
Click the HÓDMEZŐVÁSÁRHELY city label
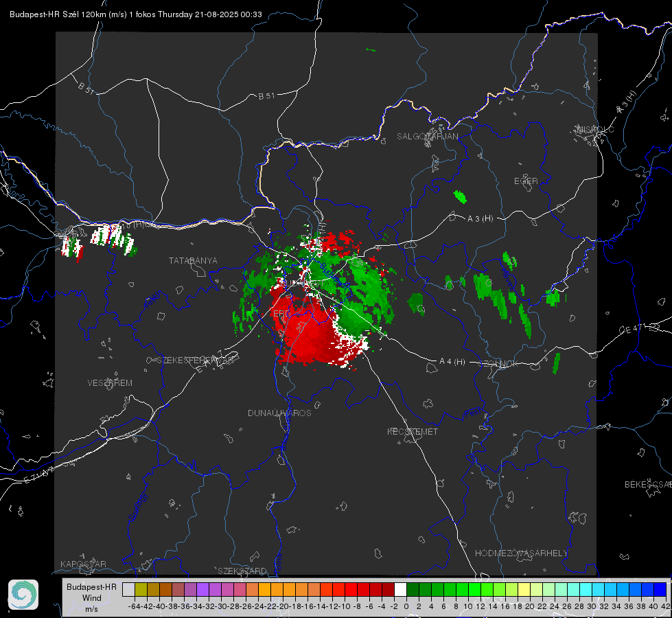(x=521, y=553)
